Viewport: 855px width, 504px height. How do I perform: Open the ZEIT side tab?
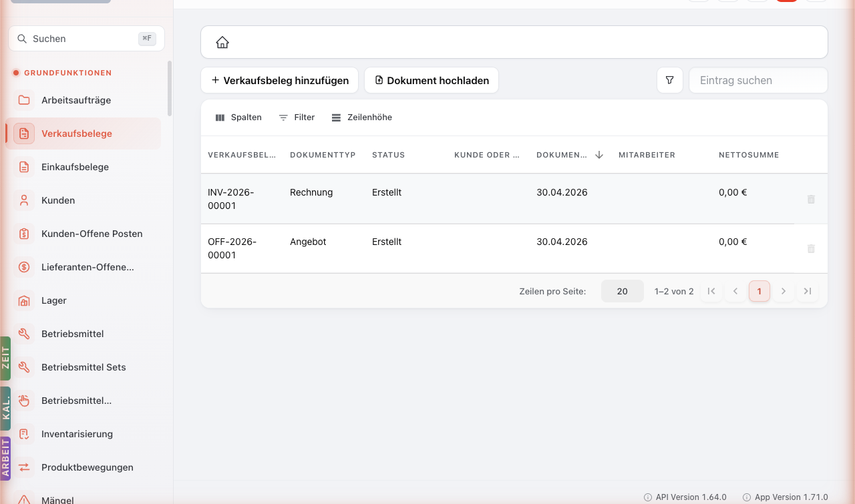[x=5, y=358]
